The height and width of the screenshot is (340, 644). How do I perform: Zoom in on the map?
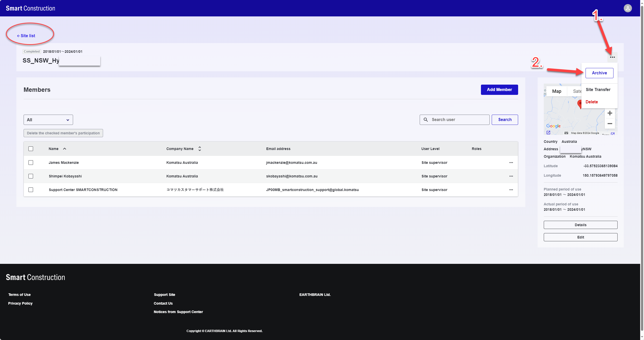pyautogui.click(x=610, y=113)
